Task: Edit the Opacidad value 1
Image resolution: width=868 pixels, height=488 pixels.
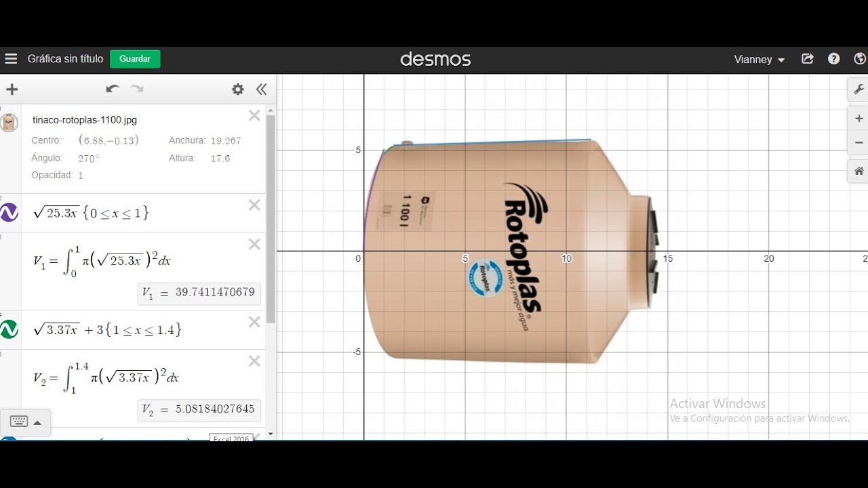Action: pyautogui.click(x=81, y=175)
